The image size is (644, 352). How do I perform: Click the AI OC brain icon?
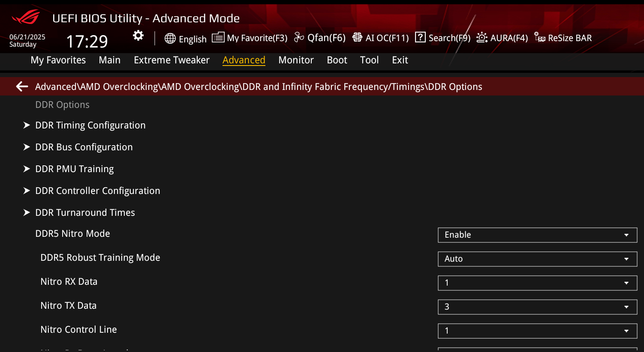[357, 38]
